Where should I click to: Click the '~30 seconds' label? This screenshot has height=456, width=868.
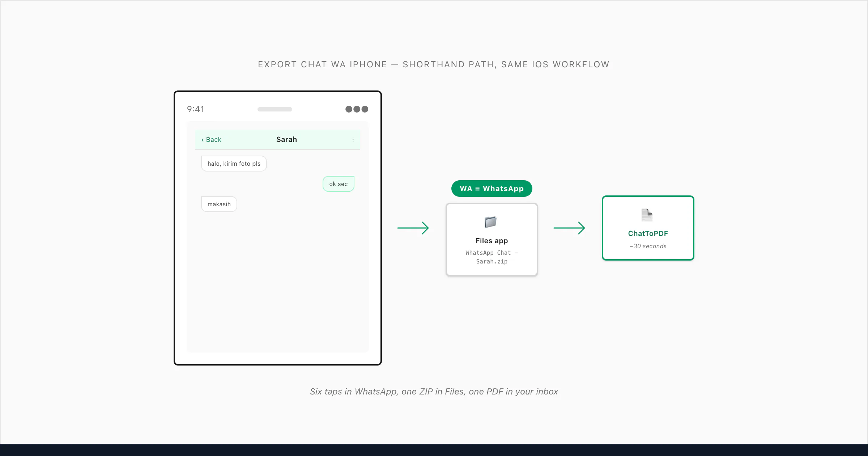648,246
